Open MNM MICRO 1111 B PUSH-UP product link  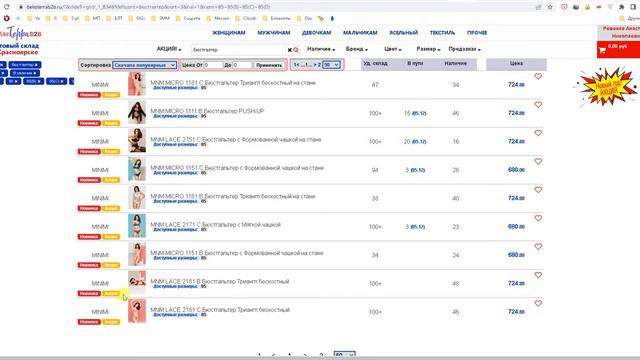coord(207,111)
